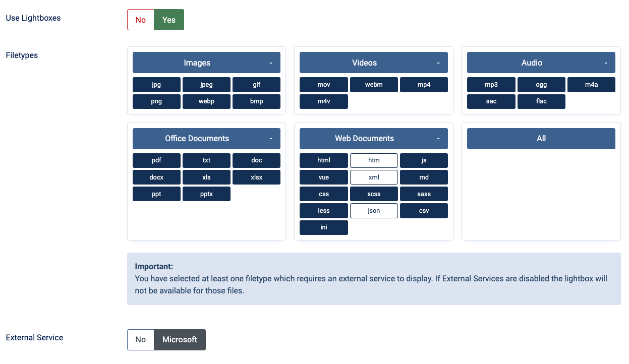Select the All filetypes button
The height and width of the screenshot is (364, 629).
[x=541, y=139]
